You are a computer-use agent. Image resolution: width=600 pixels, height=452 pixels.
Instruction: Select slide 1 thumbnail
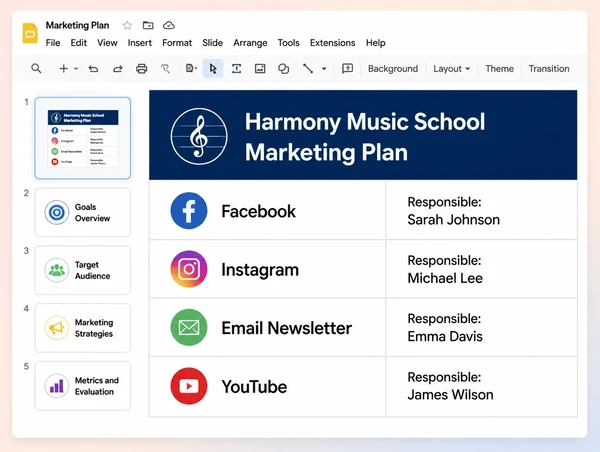pyautogui.click(x=83, y=138)
